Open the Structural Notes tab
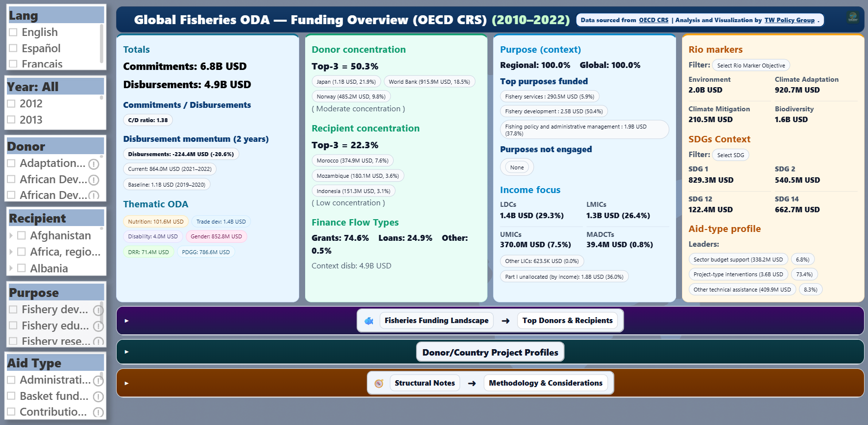The width and height of the screenshot is (868, 425). click(425, 383)
